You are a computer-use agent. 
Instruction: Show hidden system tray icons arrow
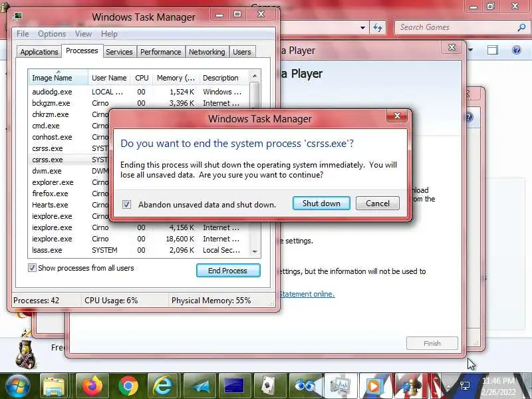pyautogui.click(x=448, y=386)
